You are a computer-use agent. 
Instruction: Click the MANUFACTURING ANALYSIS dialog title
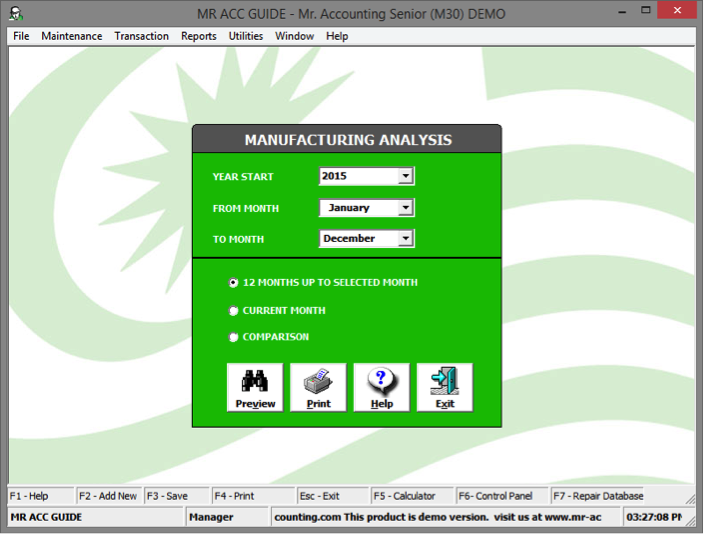pyautogui.click(x=348, y=140)
